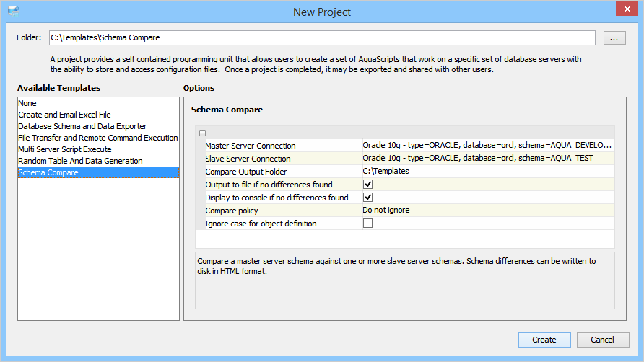644x362 pixels.
Task: Open Slave Server Connection value dropdown
Action: click(487, 158)
